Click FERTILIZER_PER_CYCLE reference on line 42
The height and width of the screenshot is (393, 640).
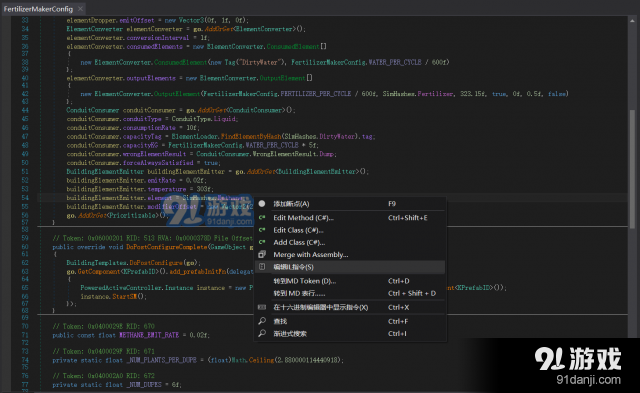coord(316,93)
